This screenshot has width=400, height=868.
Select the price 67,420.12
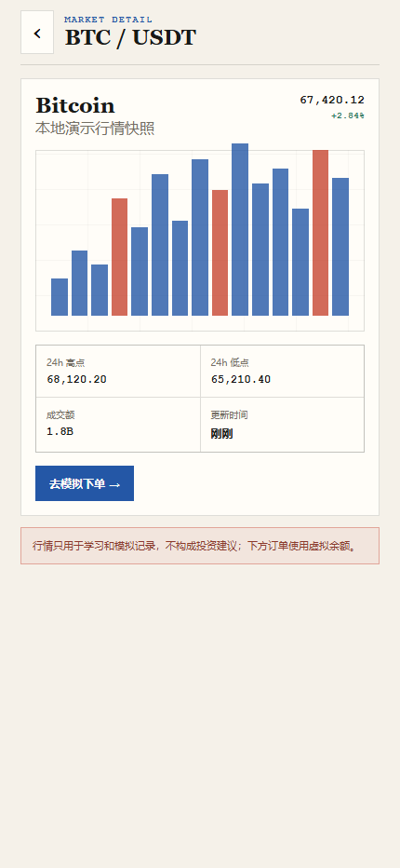coord(332,101)
